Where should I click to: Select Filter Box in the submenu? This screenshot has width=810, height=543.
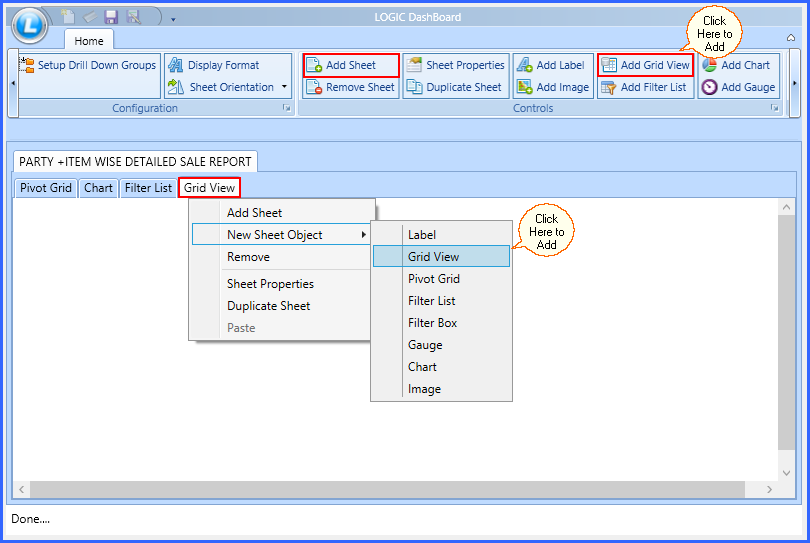442,323
